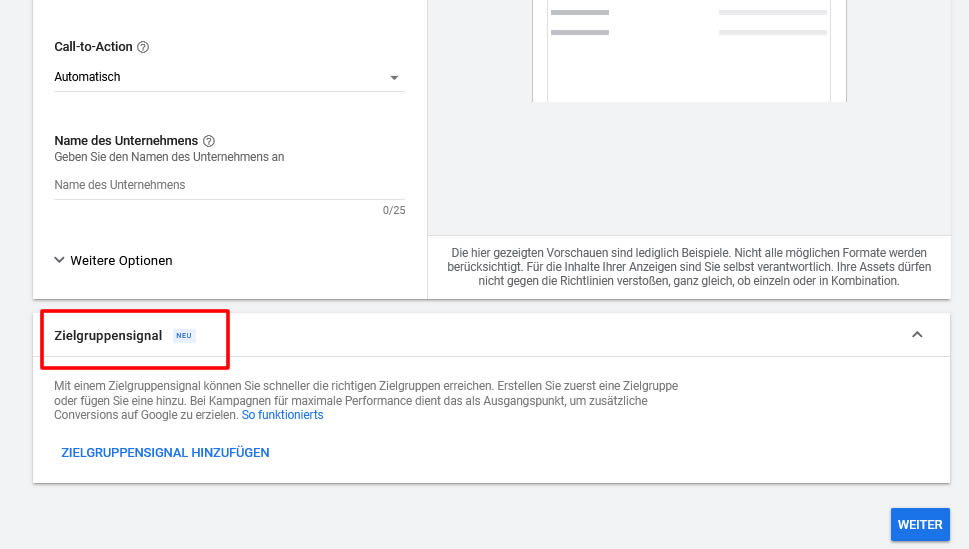The height and width of the screenshot is (549, 969).
Task: Collapse the Zielgruppensignal section with the chevron
Action: pyautogui.click(x=917, y=334)
